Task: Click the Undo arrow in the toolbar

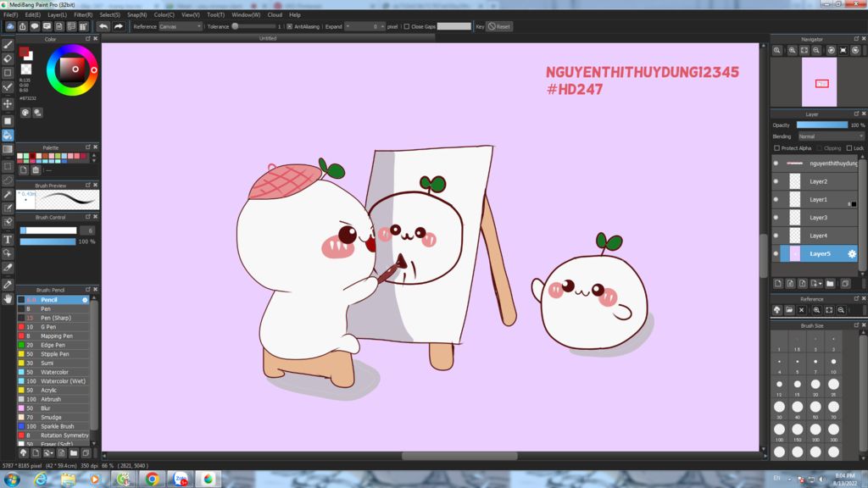Action: pos(103,26)
